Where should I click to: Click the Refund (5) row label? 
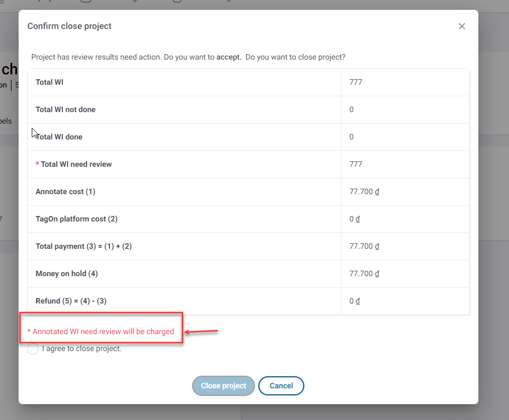click(74, 301)
